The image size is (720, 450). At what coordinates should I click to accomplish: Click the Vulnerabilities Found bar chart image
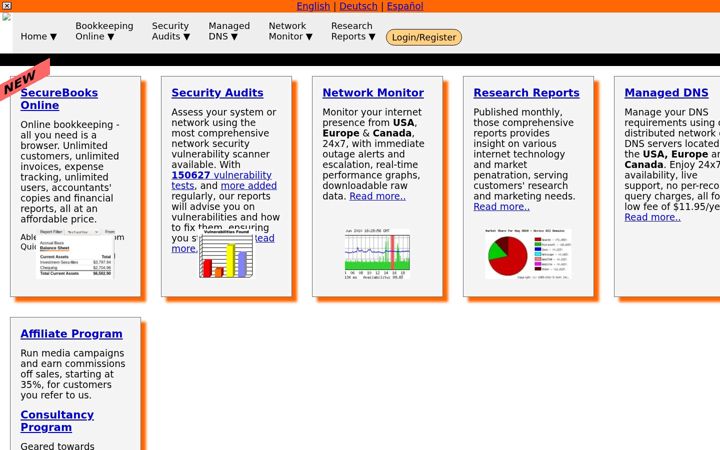pyautogui.click(x=226, y=253)
